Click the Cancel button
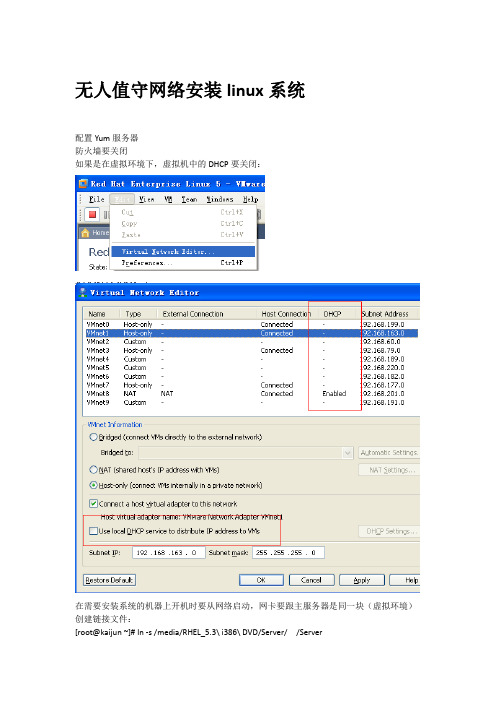This screenshot has height=702, width=496. pyautogui.click(x=311, y=580)
